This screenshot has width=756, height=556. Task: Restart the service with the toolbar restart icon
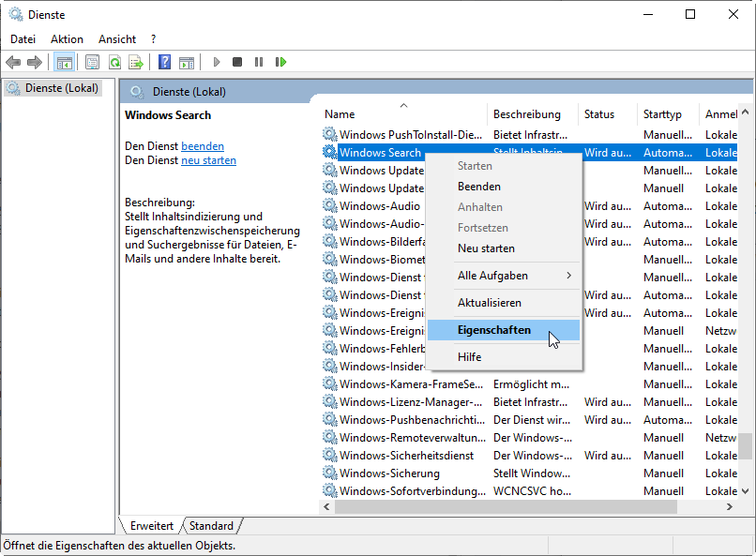(280, 62)
